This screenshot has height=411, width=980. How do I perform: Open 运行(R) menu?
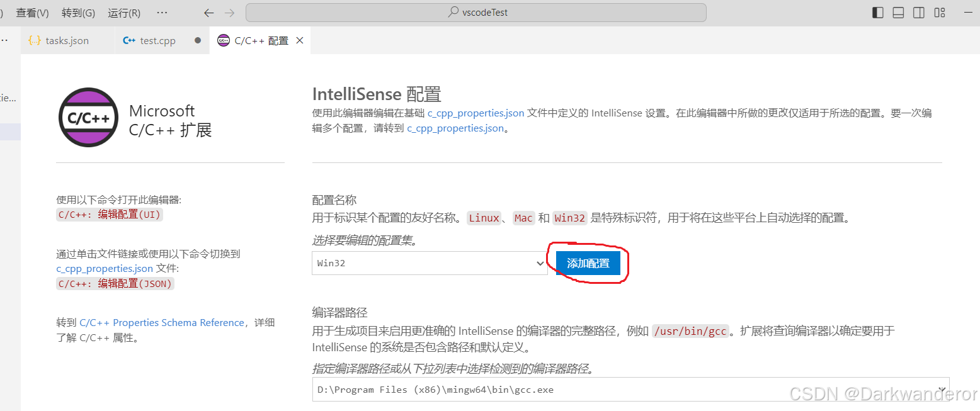(124, 13)
